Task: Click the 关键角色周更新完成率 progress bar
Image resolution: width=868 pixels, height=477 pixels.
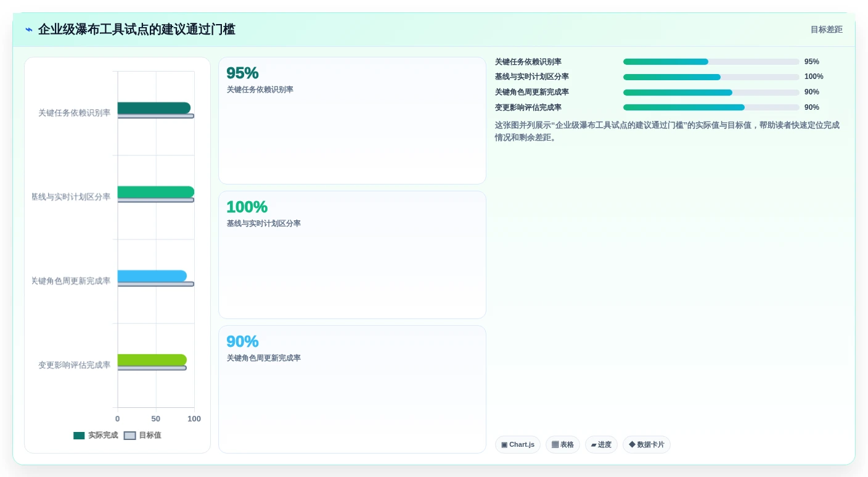Action: (711, 93)
